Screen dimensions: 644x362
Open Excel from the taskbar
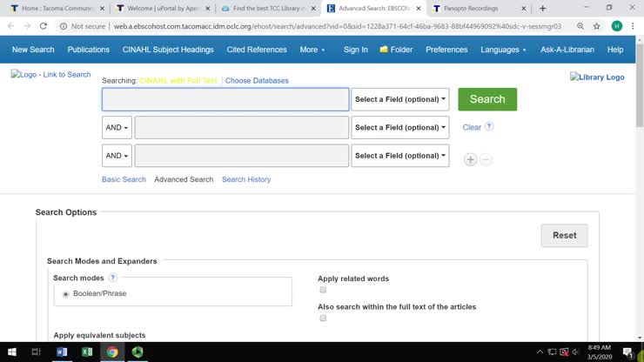(87, 352)
